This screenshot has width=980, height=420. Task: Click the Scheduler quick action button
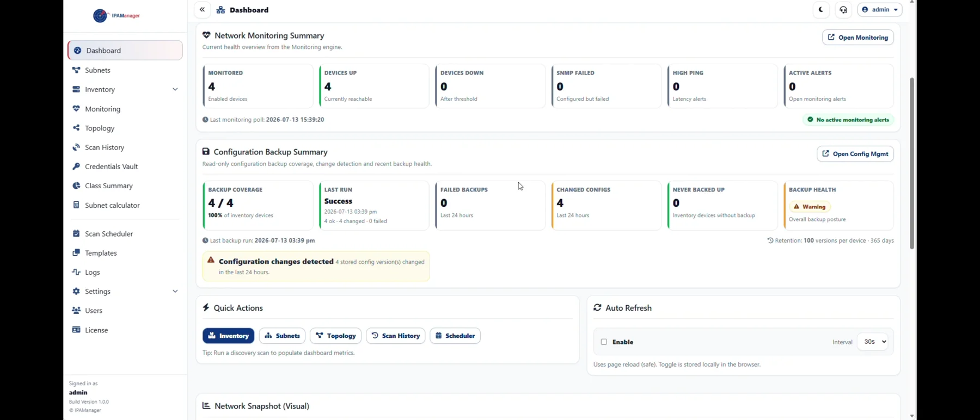pyautogui.click(x=455, y=336)
